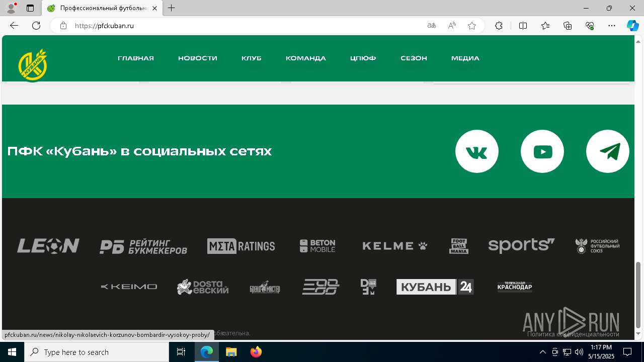Open the Кубань 24 sponsor logo

(435, 287)
